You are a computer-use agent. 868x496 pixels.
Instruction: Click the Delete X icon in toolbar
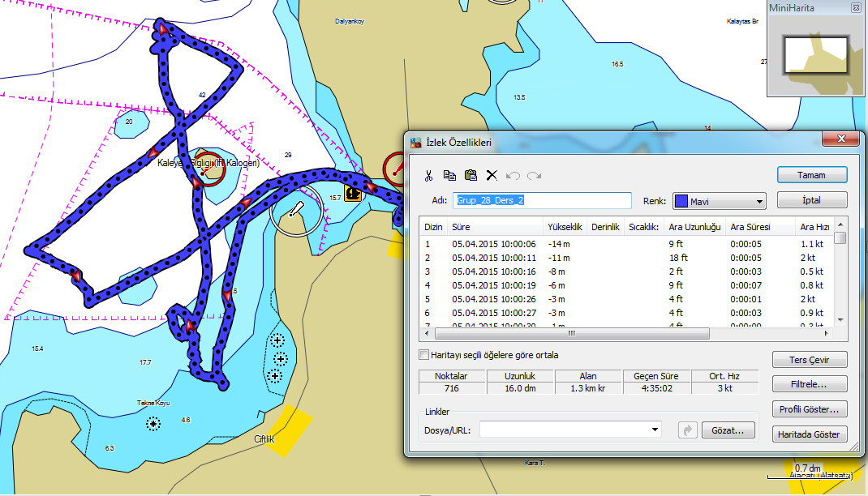pos(492,176)
